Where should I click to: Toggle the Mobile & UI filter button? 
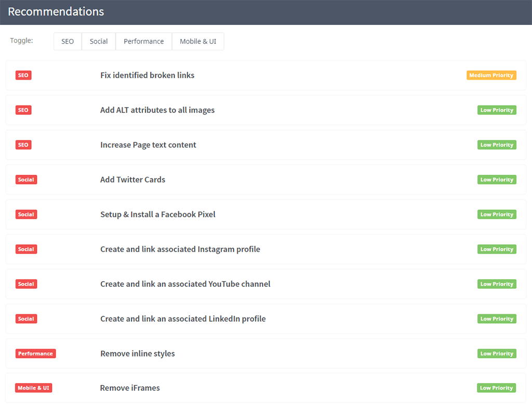(x=198, y=42)
